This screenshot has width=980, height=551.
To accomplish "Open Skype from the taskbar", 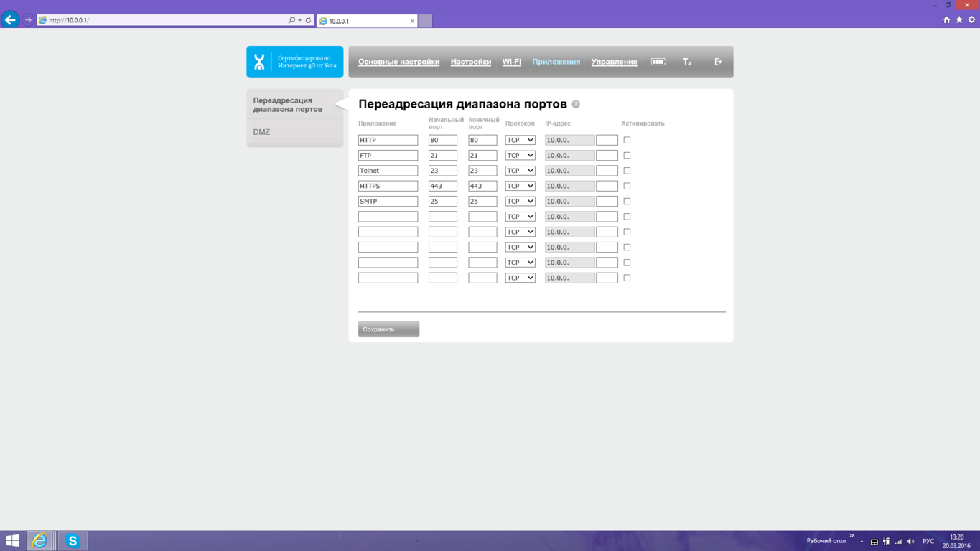I will 73,541.
